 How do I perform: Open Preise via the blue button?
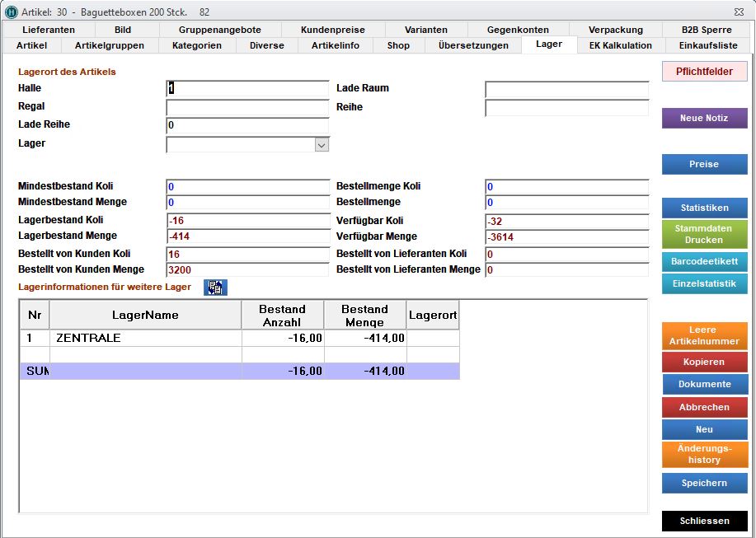click(704, 164)
